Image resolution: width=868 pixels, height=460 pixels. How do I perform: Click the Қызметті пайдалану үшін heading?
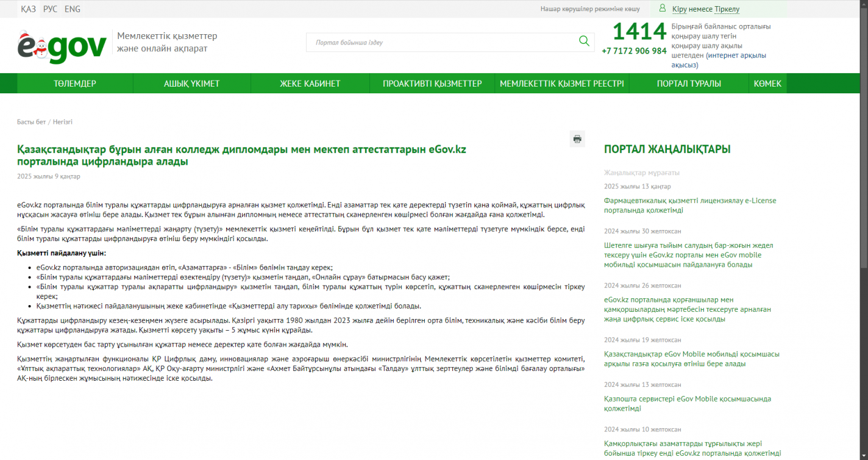coord(62,253)
